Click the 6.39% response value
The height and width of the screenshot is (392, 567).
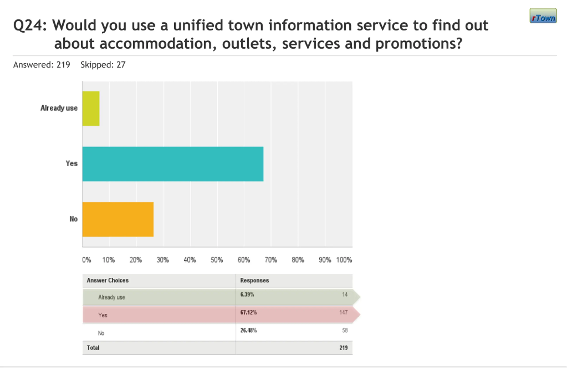click(247, 294)
